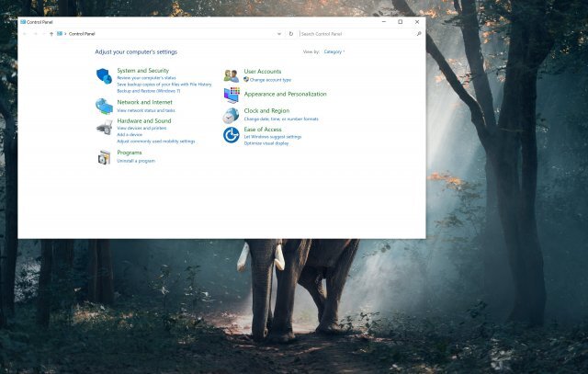
Task: Open Backup and Restore (Windows 7) link
Action: pyautogui.click(x=149, y=91)
